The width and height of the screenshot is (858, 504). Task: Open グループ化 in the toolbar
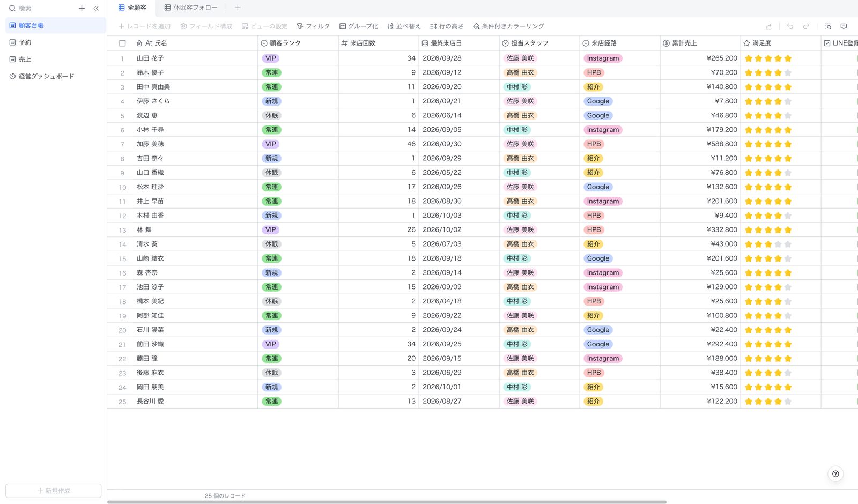[359, 26]
